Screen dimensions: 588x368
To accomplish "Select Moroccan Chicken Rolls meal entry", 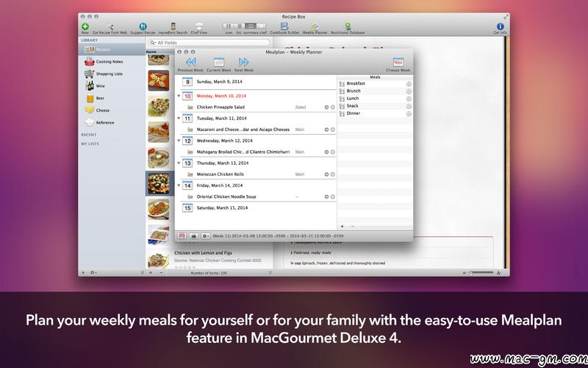I will tap(257, 174).
